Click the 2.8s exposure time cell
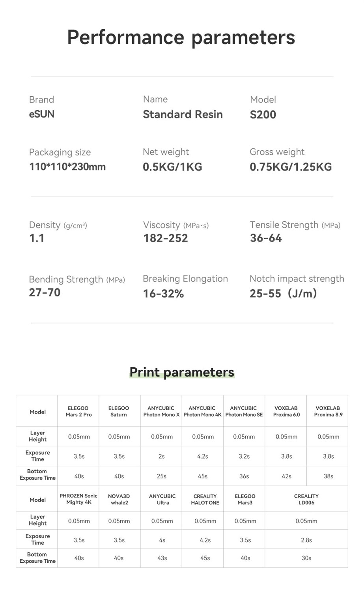The image size is (364, 592). tap(306, 540)
